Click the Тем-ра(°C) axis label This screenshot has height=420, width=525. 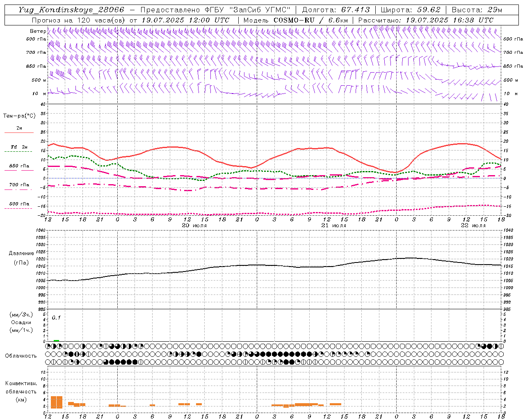(x=19, y=116)
